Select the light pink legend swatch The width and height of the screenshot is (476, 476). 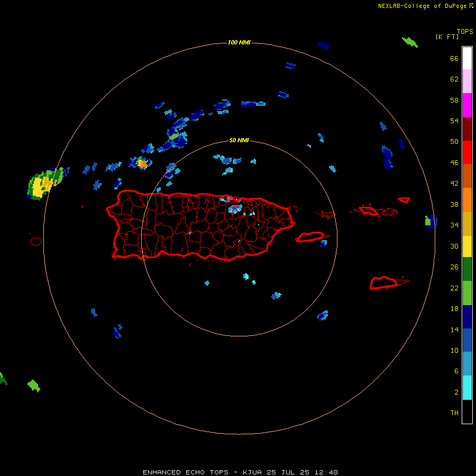point(467,81)
